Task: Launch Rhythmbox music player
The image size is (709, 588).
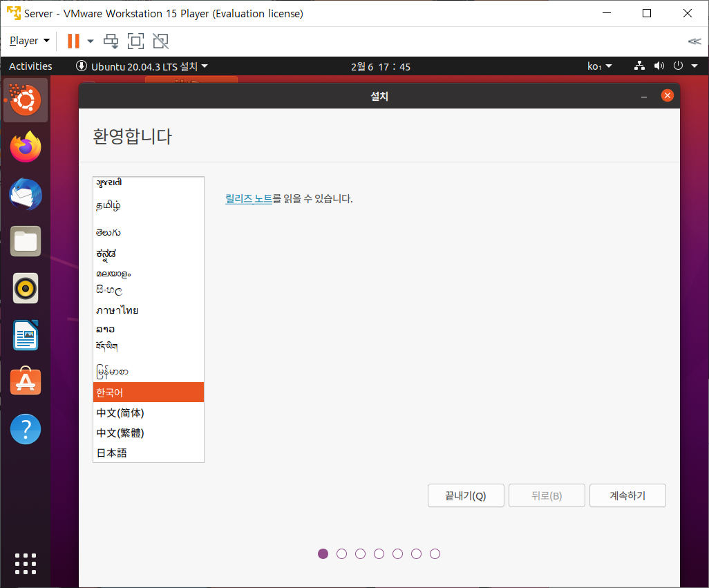Action: pyautogui.click(x=26, y=288)
